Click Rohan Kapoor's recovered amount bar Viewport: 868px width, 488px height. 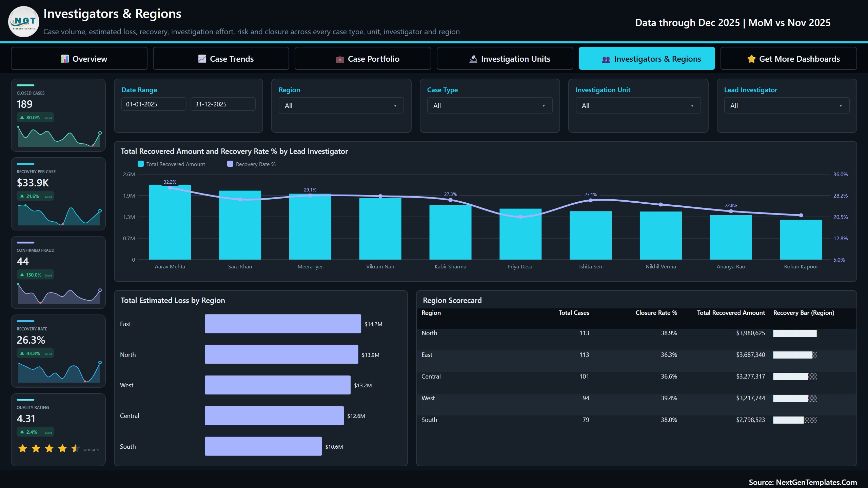(801, 240)
